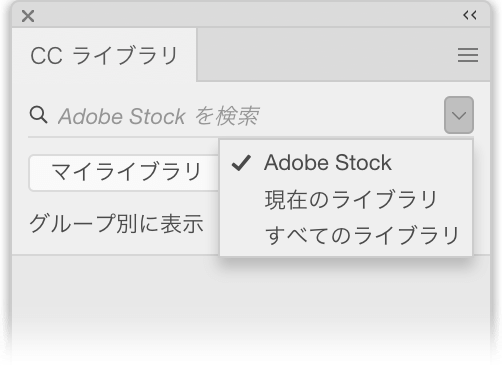This screenshot has width=502, height=370.
Task: Click the CC letters on the library tab
Action: pyautogui.click(x=46, y=55)
